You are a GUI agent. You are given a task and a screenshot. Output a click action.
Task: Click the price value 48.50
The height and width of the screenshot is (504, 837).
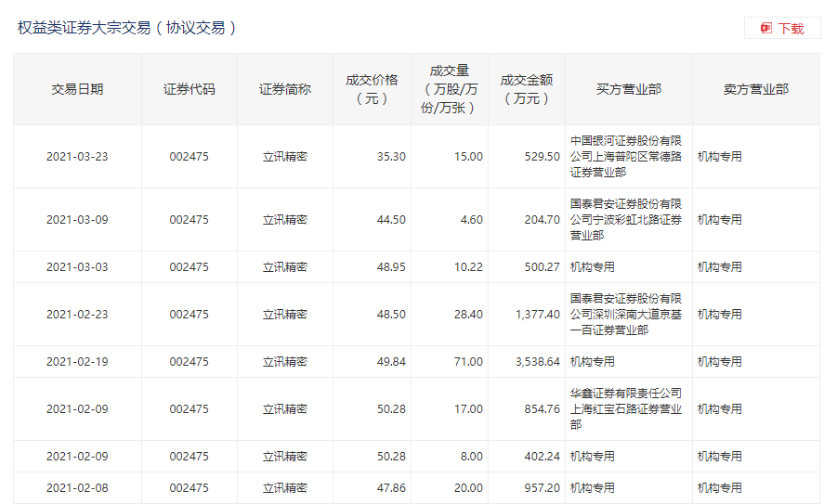pyautogui.click(x=391, y=315)
